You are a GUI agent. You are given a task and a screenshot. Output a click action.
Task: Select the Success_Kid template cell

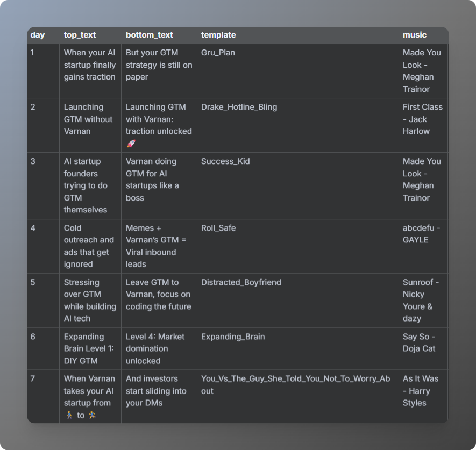pos(298,185)
